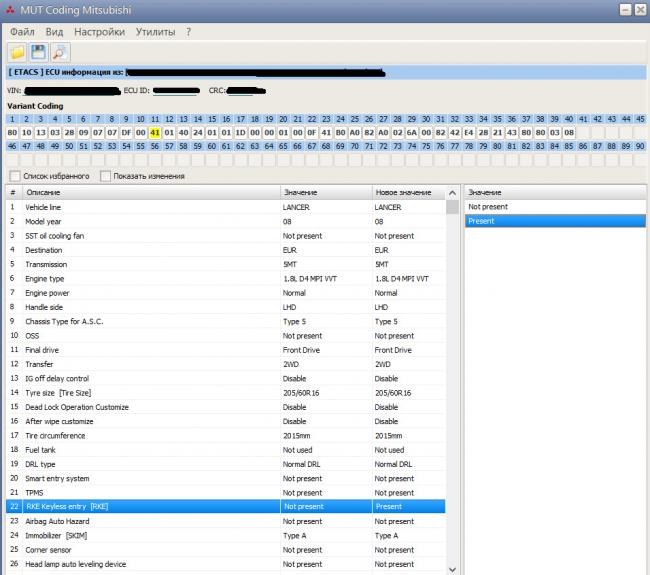Select 'Not present' in the value list
This screenshot has height=575, width=650.
pyautogui.click(x=488, y=207)
